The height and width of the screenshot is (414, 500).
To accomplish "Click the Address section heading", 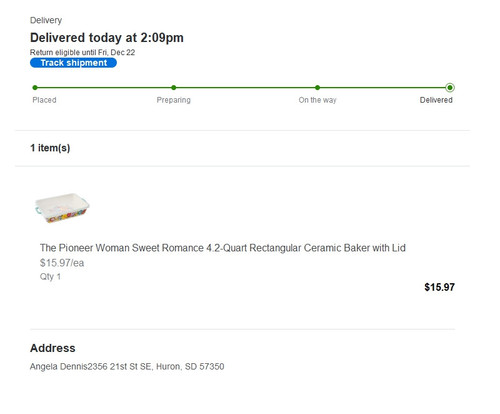I will (53, 348).
